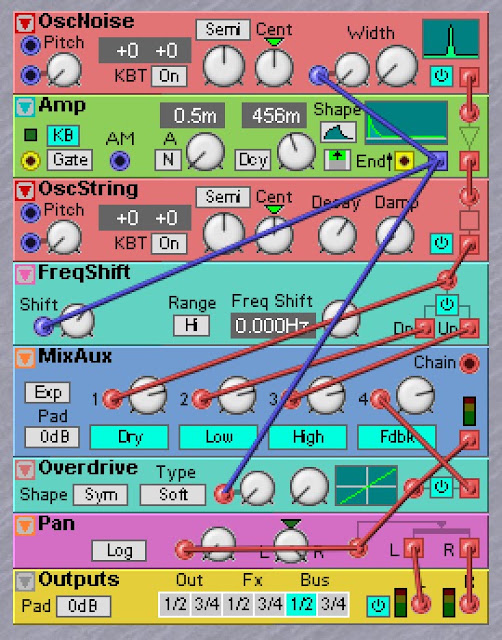Click Pan R output connector
This screenshot has height=640, width=502.
tap(469, 549)
